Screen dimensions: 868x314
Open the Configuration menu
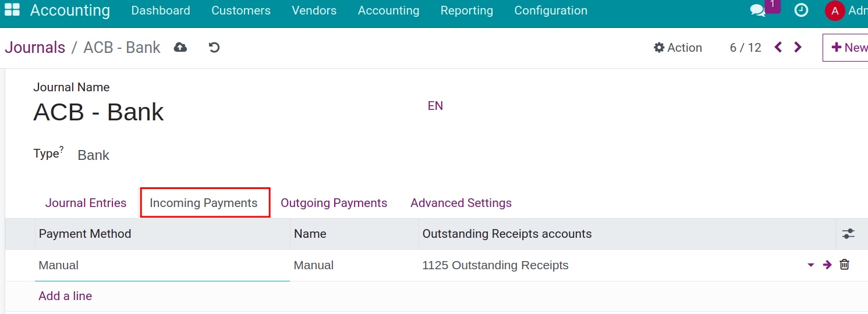tap(551, 10)
